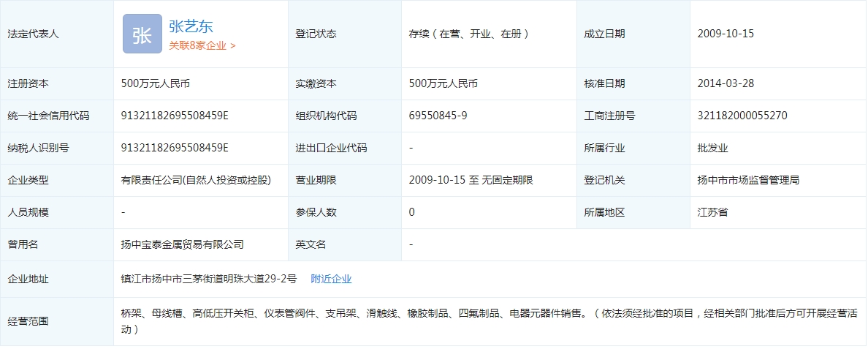Select the establishment date 2009-10-15
This screenshot has width=868, height=349.
725,34
